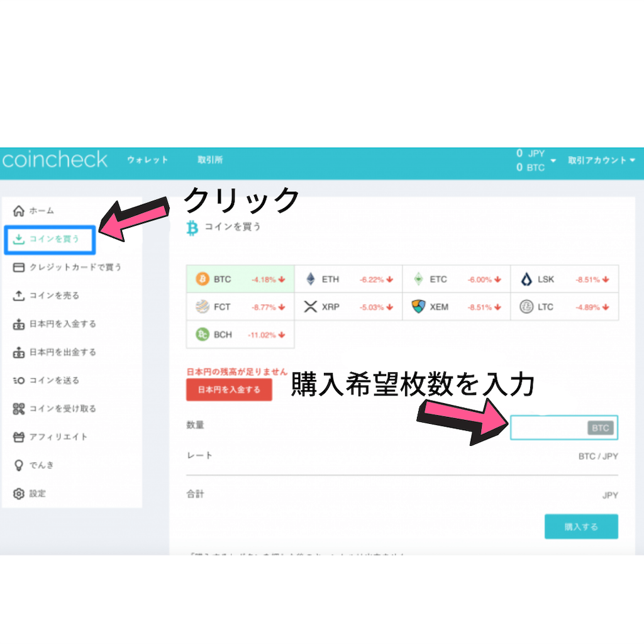Click the 日本円を入金する deposit icon
644x644 pixels.
pos(18,324)
